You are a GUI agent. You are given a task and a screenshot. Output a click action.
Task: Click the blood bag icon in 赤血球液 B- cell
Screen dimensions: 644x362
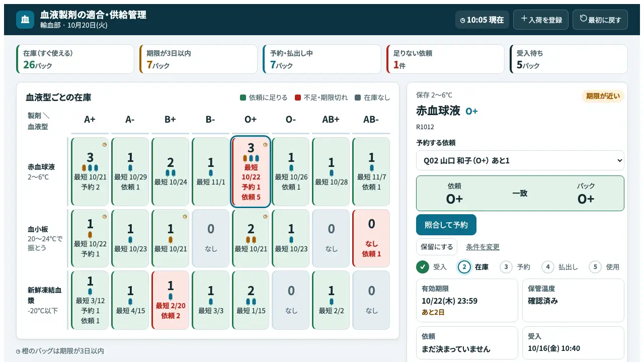[211, 173]
